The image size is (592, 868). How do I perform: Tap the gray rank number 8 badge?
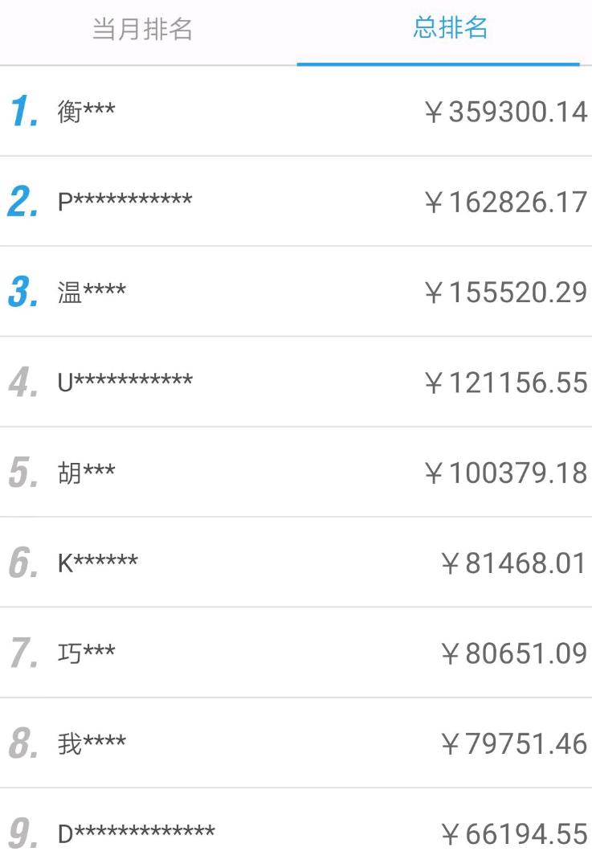pos(24,743)
